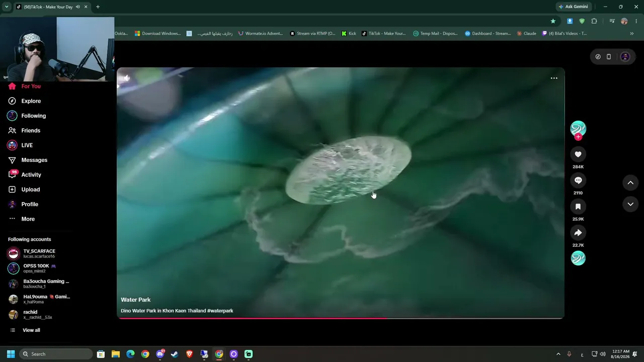
Task: Open Bilal's Videos Twitch bookmark
Action: 565,34
